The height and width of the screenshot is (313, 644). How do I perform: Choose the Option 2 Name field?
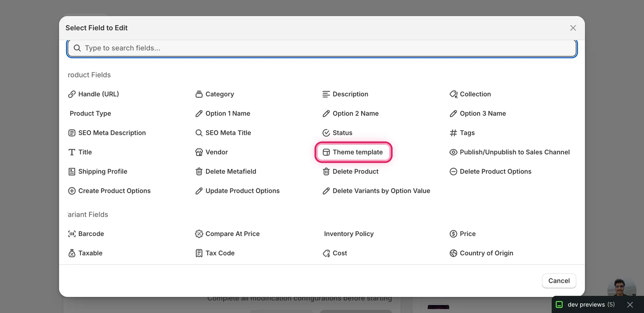click(x=351, y=114)
